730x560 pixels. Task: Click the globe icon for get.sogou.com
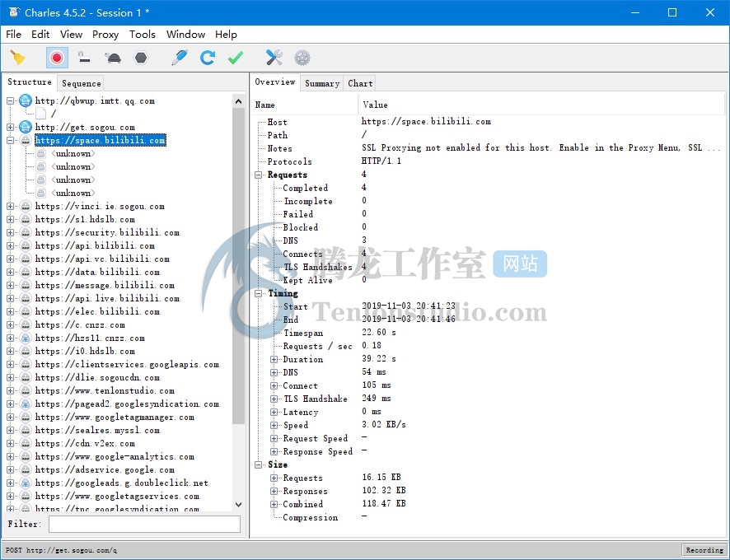(26, 127)
